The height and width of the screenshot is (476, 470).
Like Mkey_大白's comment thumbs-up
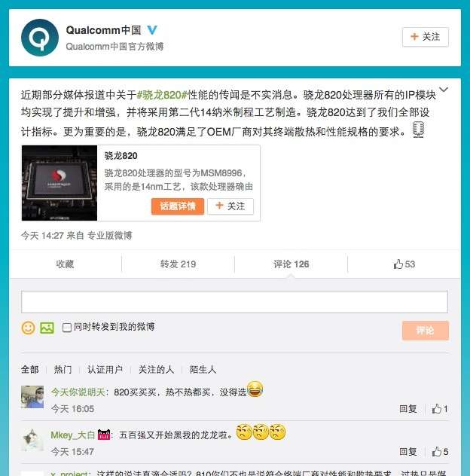click(440, 451)
